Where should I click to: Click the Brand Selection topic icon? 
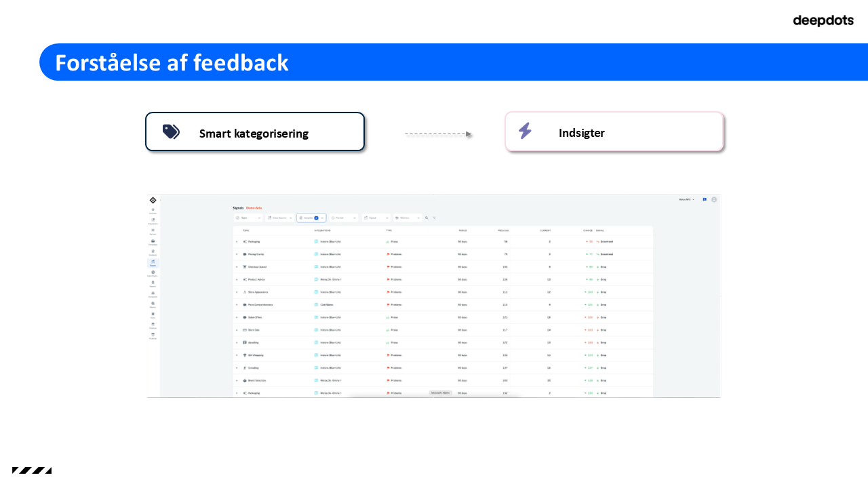click(245, 381)
